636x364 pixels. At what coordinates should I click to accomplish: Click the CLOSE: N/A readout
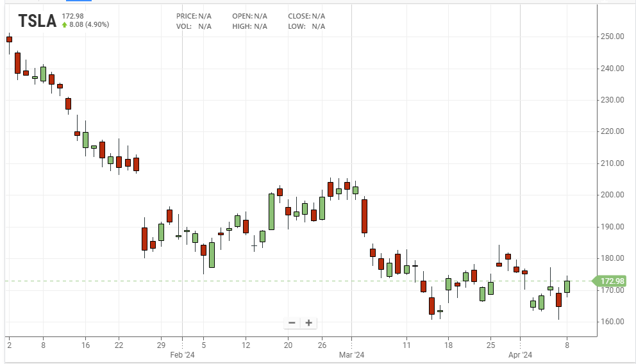pos(306,16)
